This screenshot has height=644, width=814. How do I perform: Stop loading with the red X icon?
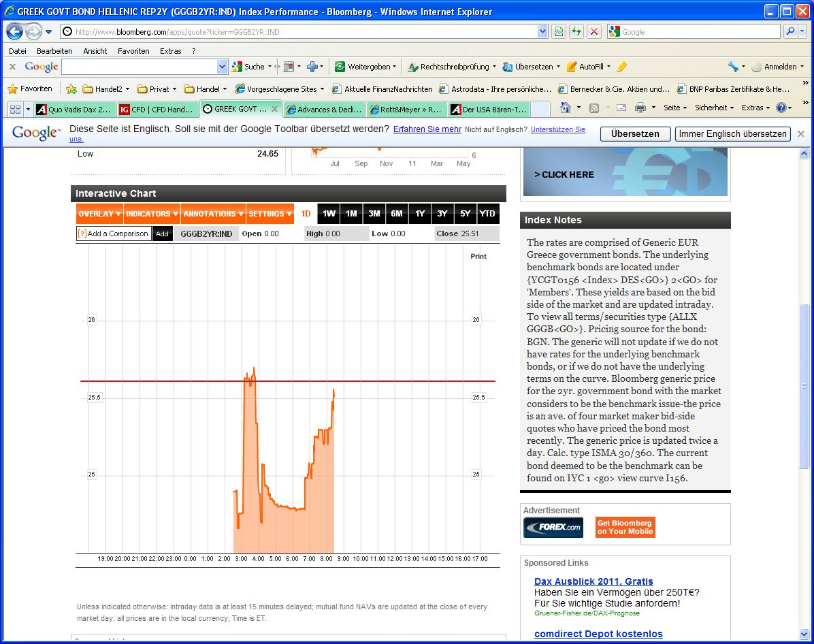click(594, 32)
